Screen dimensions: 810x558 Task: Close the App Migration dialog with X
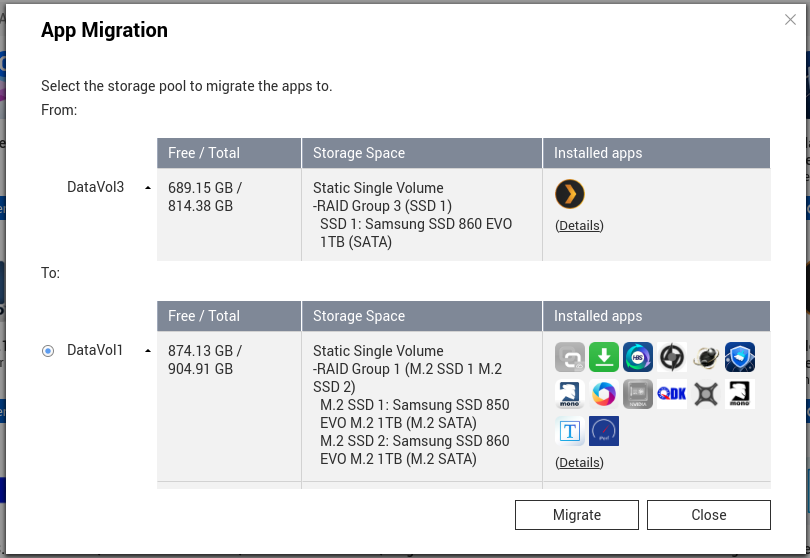[x=790, y=19]
